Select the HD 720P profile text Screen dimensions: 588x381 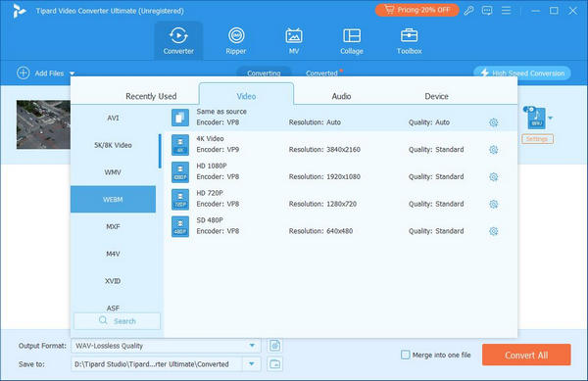pyautogui.click(x=210, y=193)
